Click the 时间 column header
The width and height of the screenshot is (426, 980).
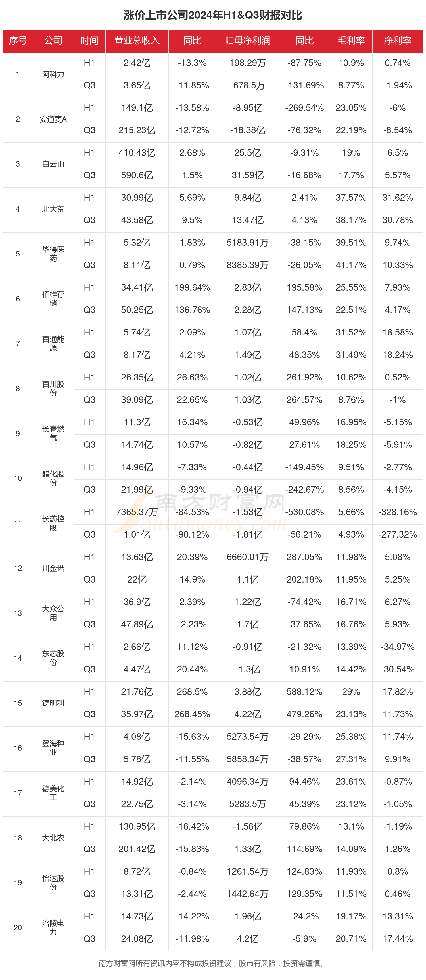[89, 41]
